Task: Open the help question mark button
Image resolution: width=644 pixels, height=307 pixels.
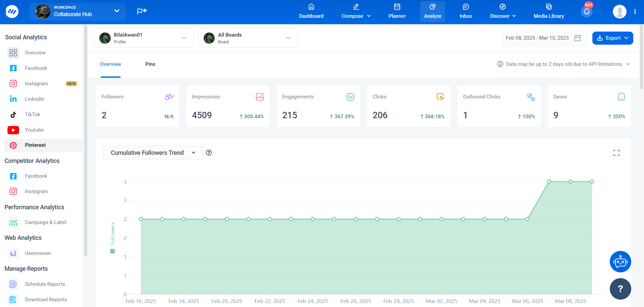Action: tap(620, 289)
